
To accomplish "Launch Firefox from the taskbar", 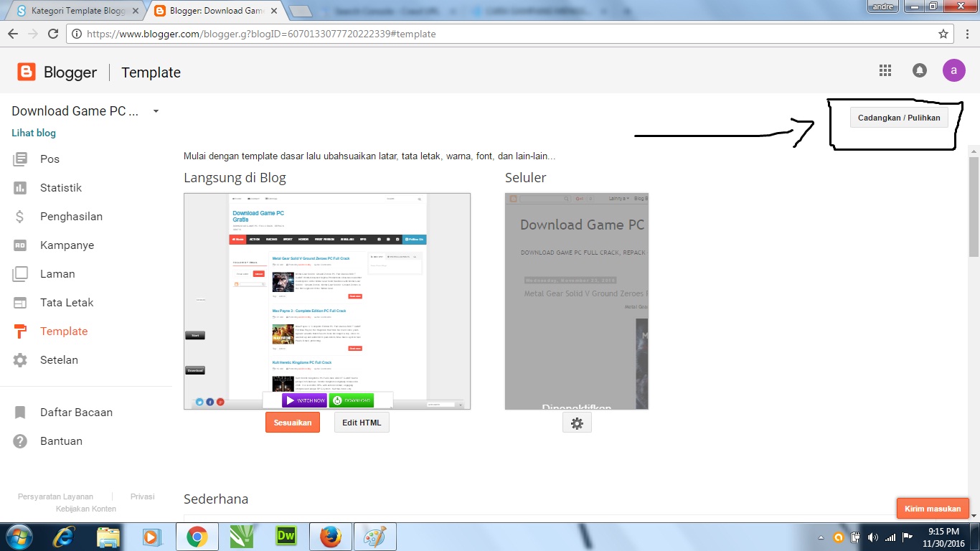I will pyautogui.click(x=330, y=536).
